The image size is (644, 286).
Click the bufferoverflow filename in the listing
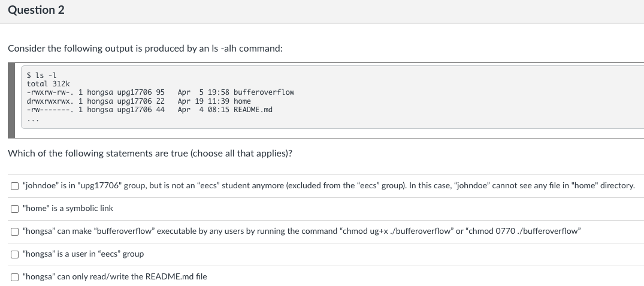[x=264, y=92]
